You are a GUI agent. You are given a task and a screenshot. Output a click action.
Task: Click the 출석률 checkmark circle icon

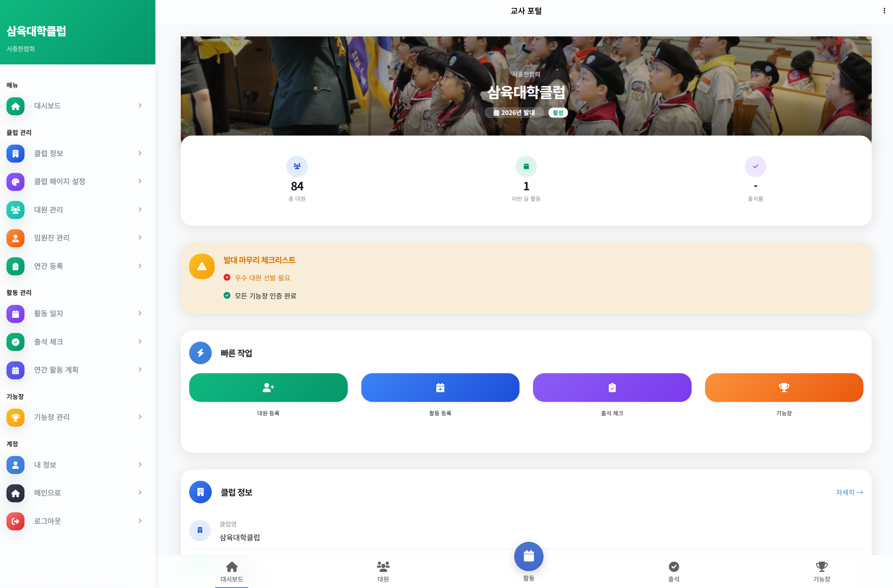(755, 166)
